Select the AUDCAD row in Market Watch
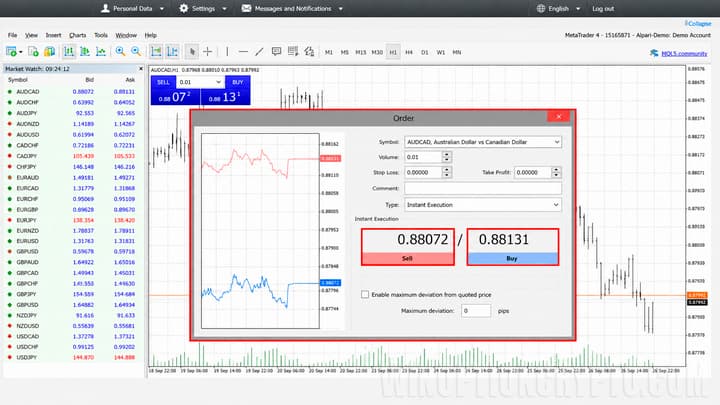This screenshot has width=720, height=405. tap(73, 92)
